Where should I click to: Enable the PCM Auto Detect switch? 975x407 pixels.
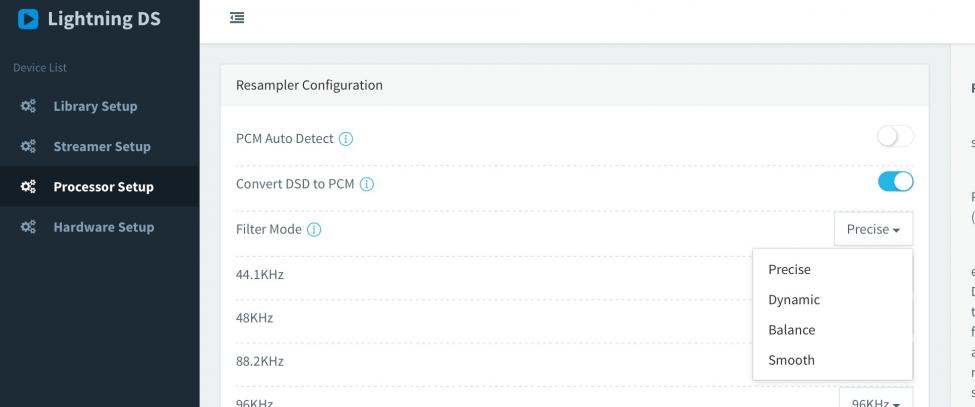pos(895,137)
